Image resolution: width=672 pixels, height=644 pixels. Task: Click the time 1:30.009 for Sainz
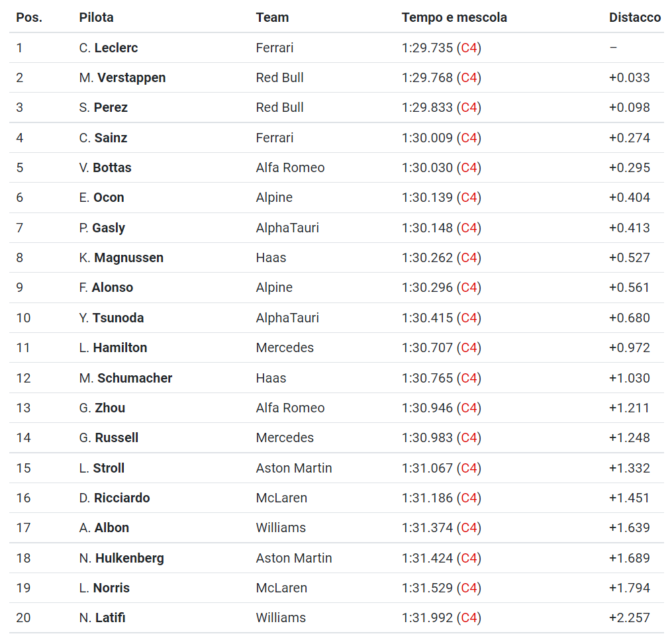point(427,138)
